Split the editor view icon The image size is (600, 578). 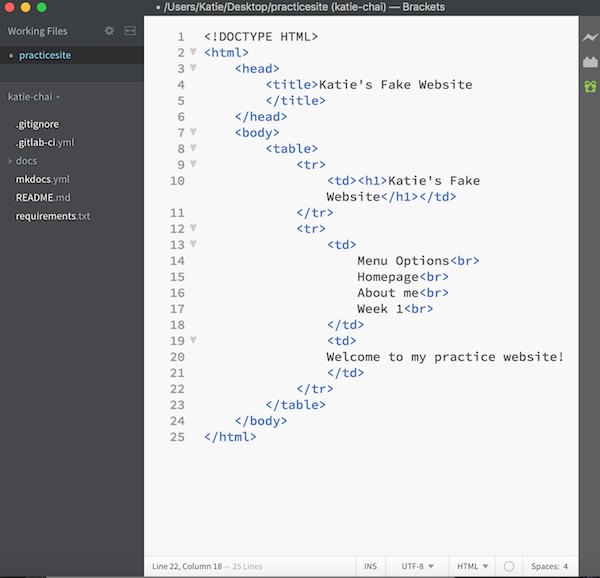(130, 31)
